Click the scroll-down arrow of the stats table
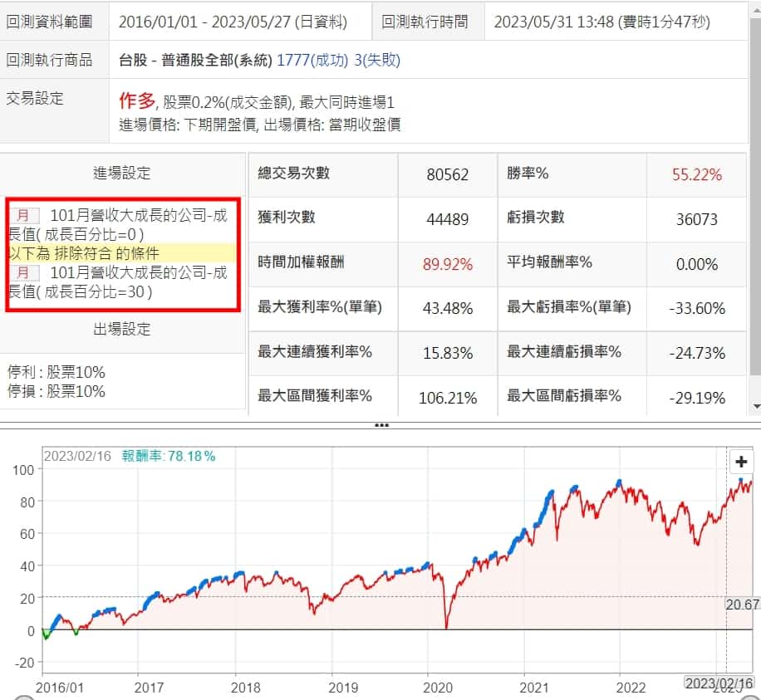Image resolution: width=761 pixels, height=700 pixels. point(754,406)
